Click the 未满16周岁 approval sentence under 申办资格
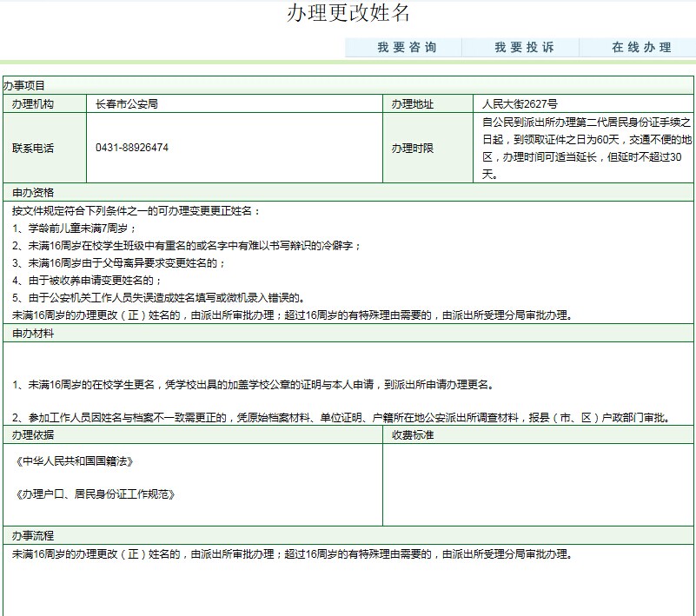 [x=293, y=315]
